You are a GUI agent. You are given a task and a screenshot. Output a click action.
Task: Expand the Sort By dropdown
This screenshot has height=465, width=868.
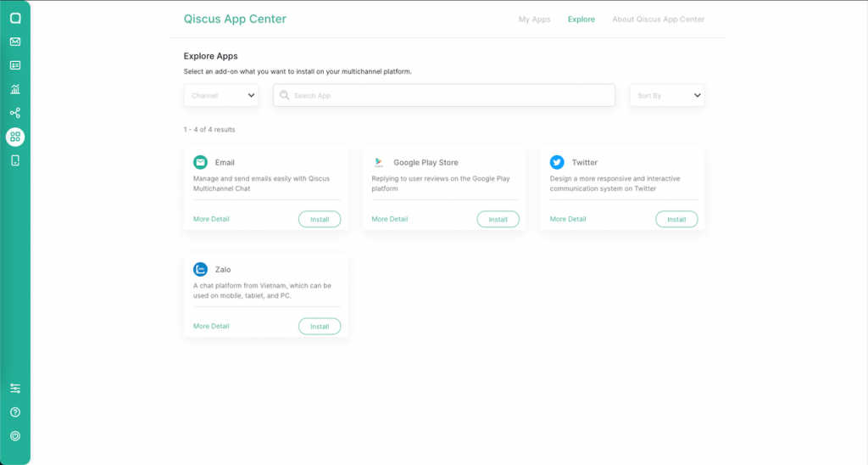coord(667,95)
